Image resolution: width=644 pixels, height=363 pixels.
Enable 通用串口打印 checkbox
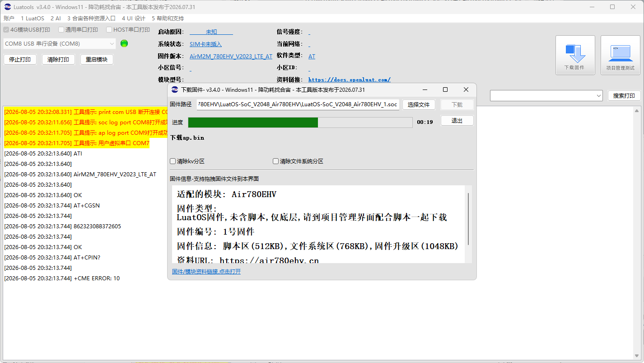[78, 30]
